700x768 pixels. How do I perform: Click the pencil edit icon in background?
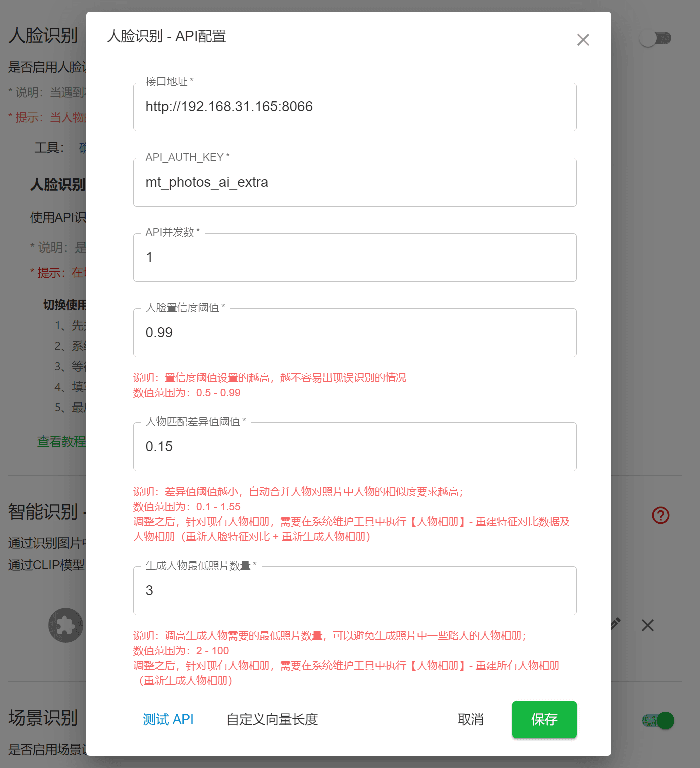tap(616, 623)
